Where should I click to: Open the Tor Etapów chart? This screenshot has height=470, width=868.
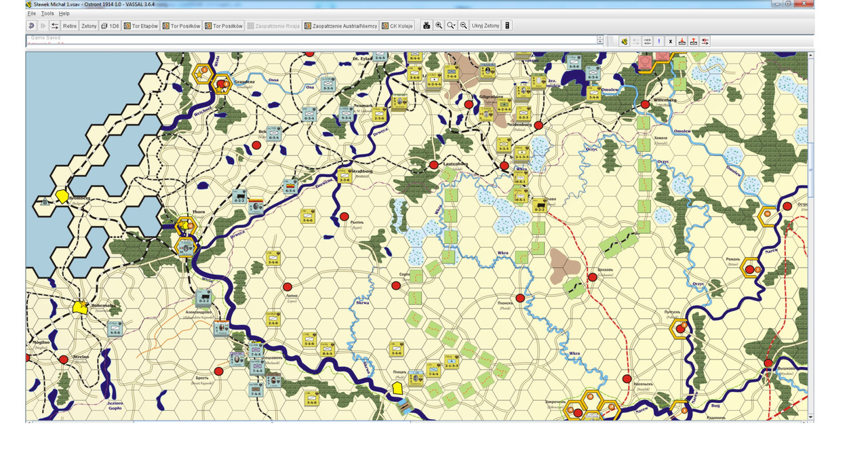tap(141, 26)
